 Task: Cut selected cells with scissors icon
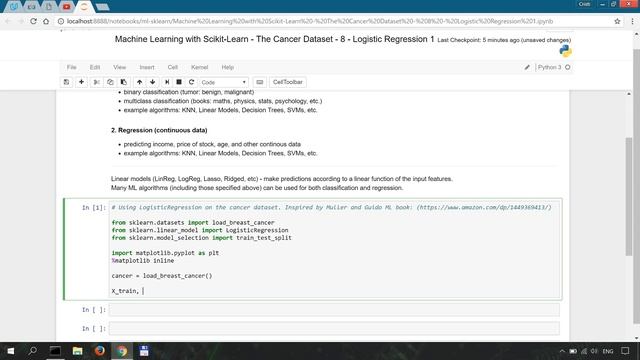(x=97, y=82)
